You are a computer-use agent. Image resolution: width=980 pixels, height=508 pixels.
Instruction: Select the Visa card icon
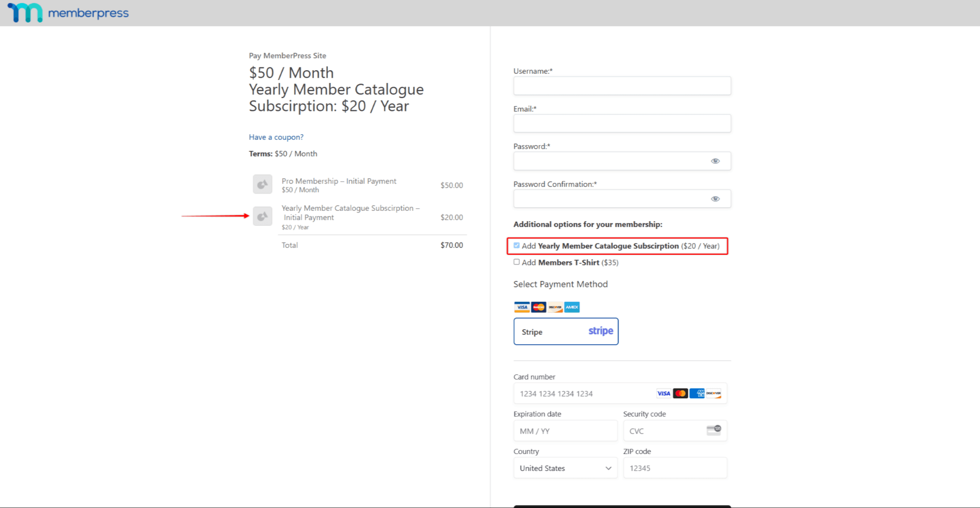[522, 307]
